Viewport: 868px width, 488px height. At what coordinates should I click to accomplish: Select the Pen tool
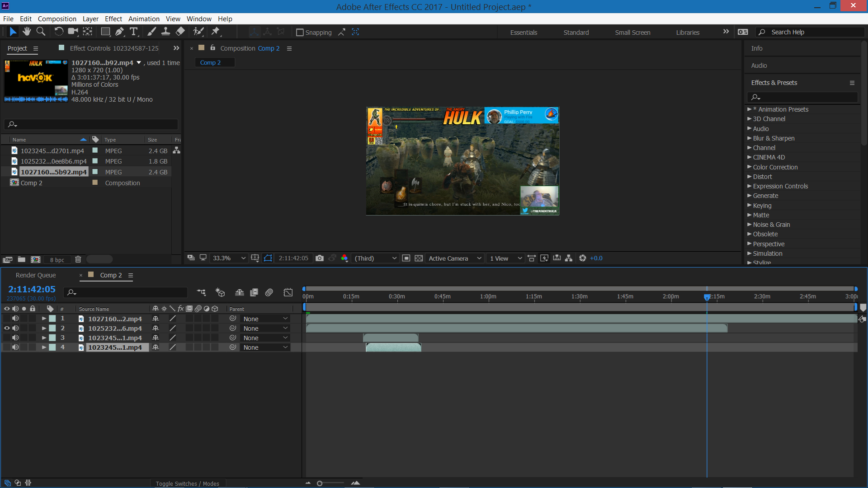119,32
